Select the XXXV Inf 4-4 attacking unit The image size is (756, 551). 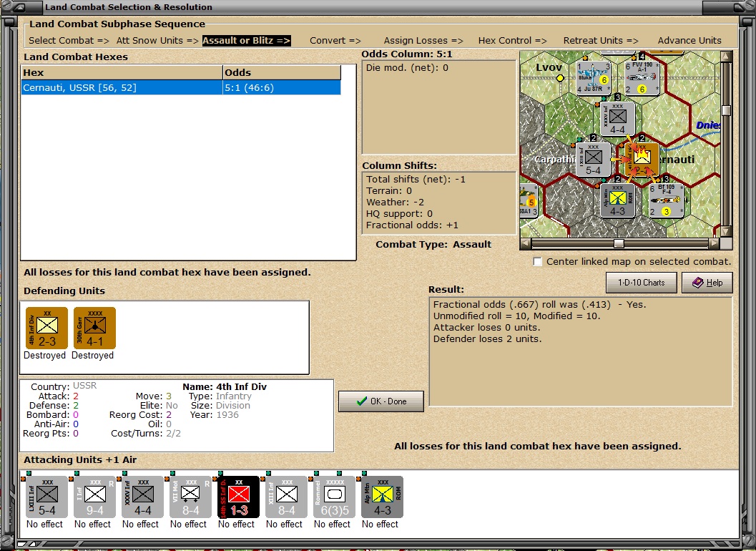143,497
